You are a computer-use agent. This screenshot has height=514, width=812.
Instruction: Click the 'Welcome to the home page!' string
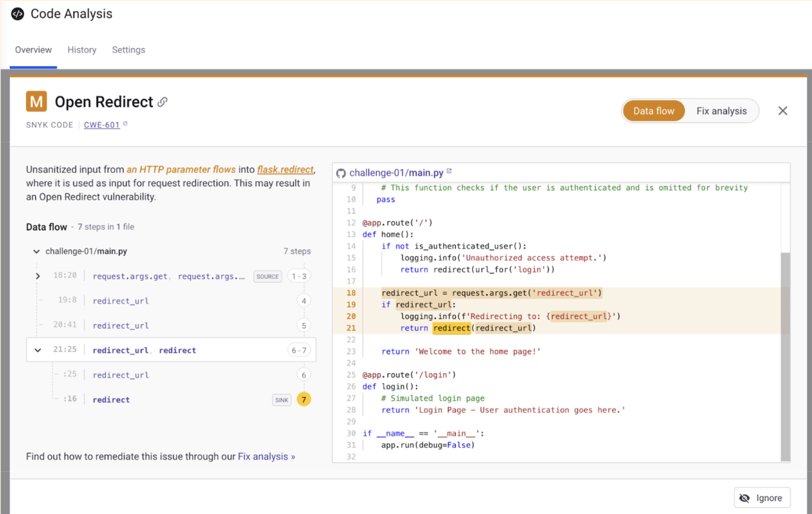tap(478, 352)
